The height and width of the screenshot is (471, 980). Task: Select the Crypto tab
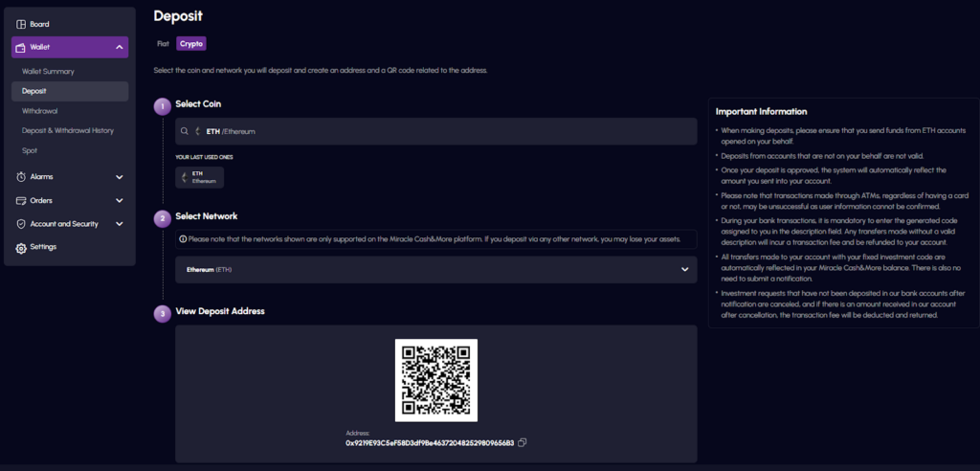[x=191, y=44]
